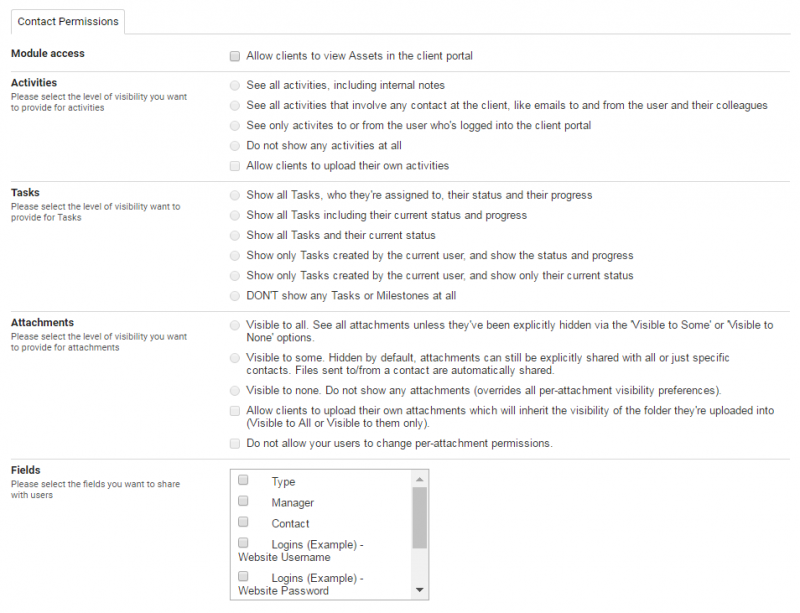Viewport: 800px width, 613px height.
Task: Check the Manager field checkbox
Action: 243,502
